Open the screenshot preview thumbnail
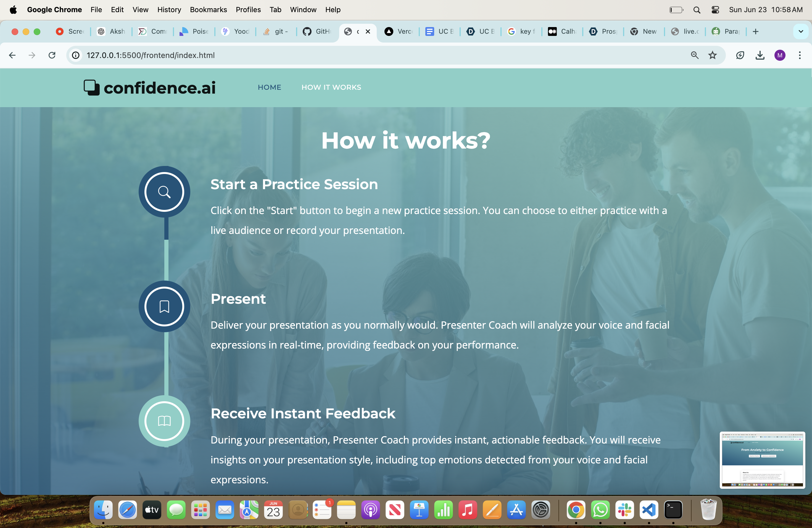Viewport: 812px width, 528px height. [762, 460]
